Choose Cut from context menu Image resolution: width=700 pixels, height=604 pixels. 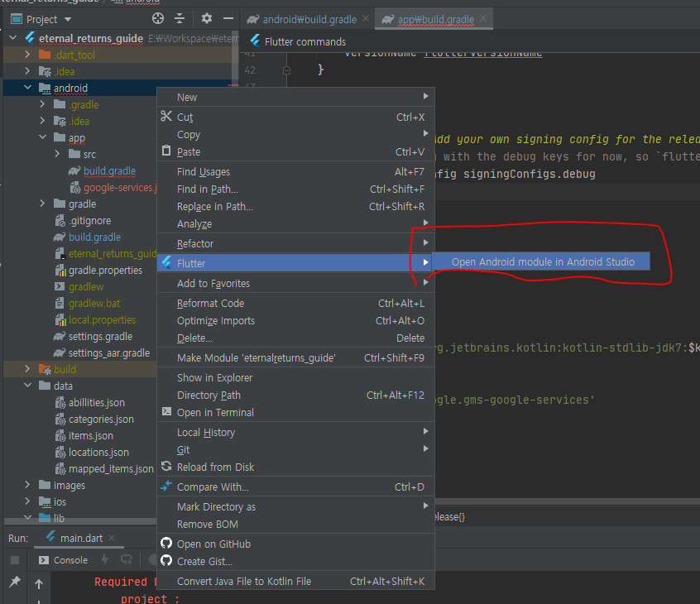pos(295,117)
